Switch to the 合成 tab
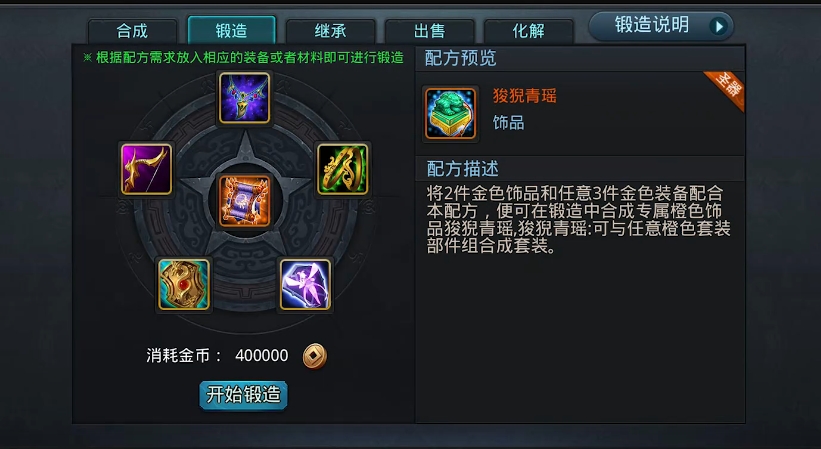Viewport: 821px width, 449px height. pyautogui.click(x=132, y=31)
